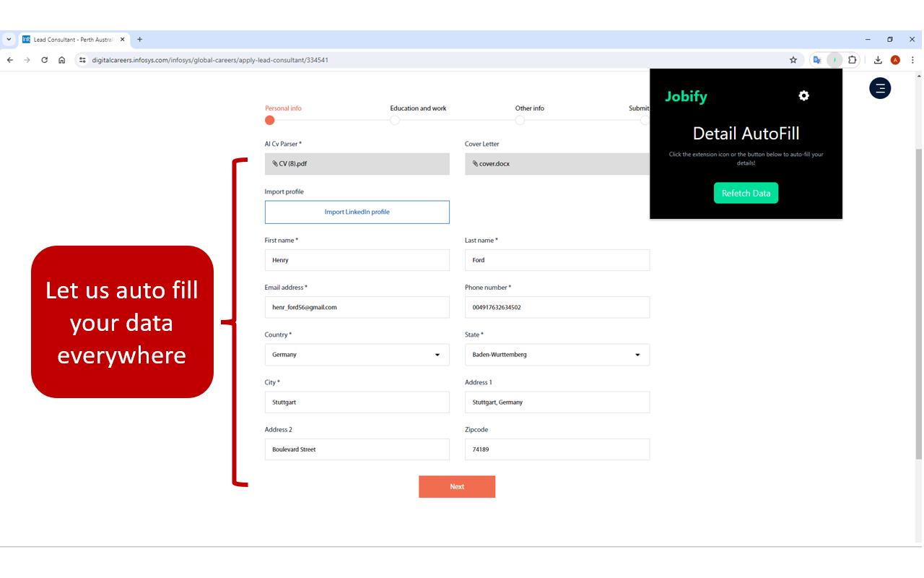Select the Personal info step indicator
Viewport: 924px width, 578px height.
[269, 120]
